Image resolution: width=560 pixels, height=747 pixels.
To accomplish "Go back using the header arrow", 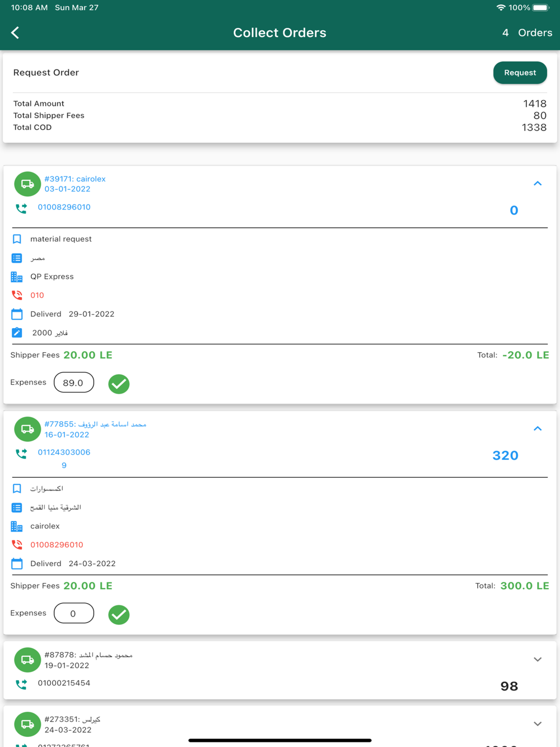I will (15, 33).
